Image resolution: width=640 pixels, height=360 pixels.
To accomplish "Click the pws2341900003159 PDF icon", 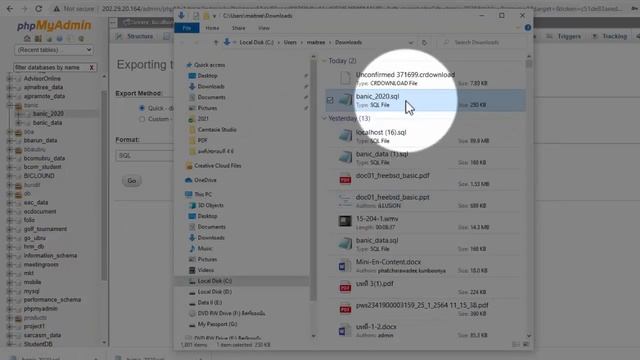I will tap(345, 309).
